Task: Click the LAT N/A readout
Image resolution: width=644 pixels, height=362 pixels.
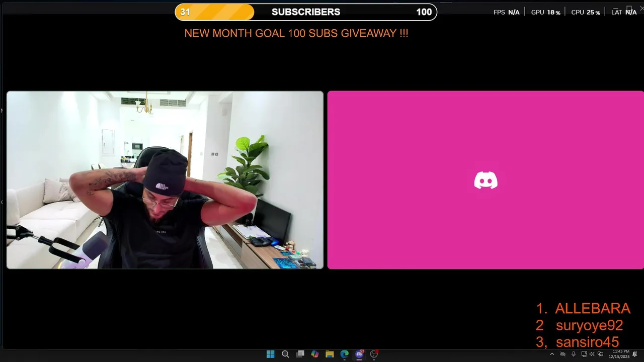Action: tap(624, 12)
